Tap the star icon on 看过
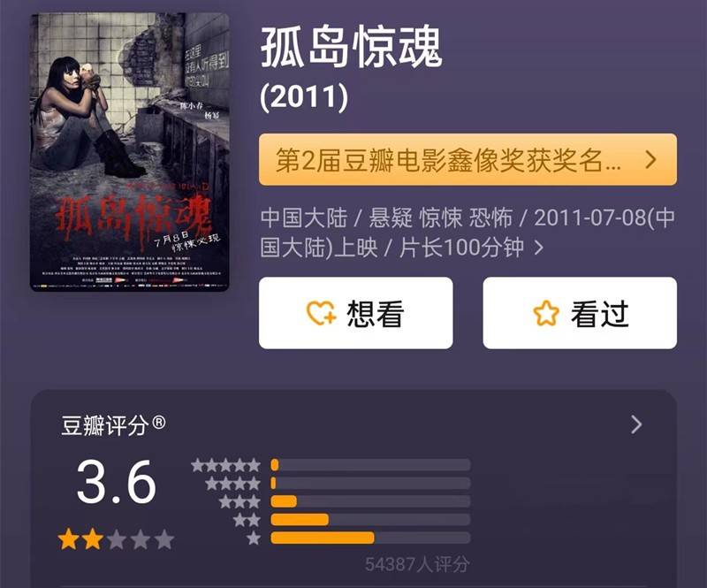This screenshot has width=707, height=588. (546, 313)
